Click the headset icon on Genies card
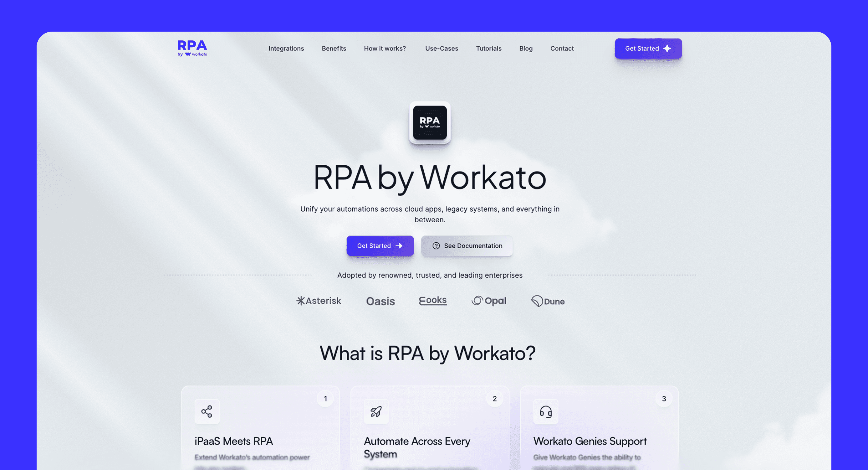The image size is (868, 470). [545, 411]
